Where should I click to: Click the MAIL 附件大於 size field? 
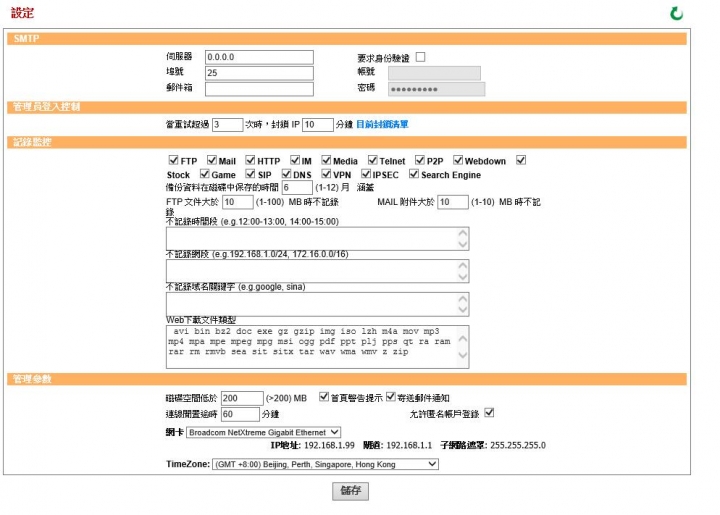pyautogui.click(x=453, y=202)
